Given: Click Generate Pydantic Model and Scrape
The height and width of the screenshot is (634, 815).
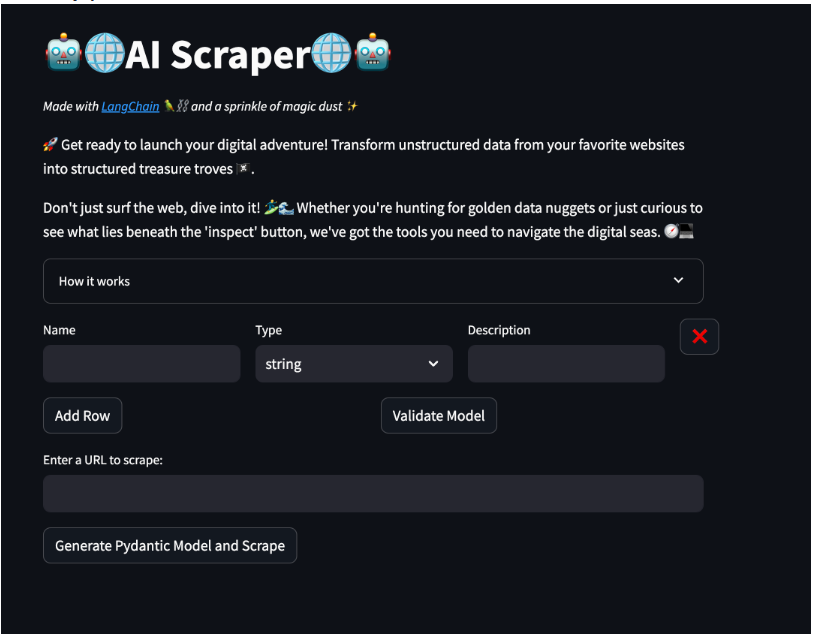Looking at the screenshot, I should pos(170,546).
